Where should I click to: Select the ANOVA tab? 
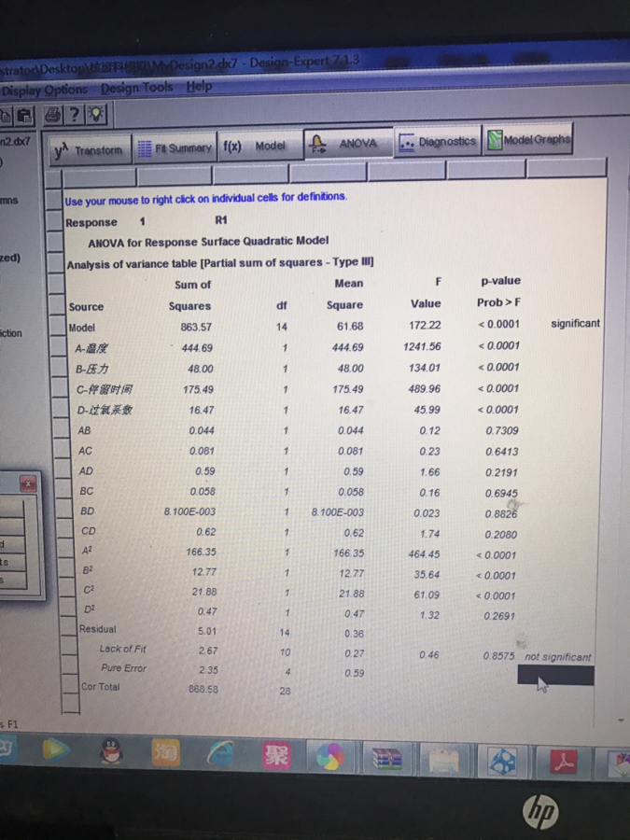coord(348,143)
